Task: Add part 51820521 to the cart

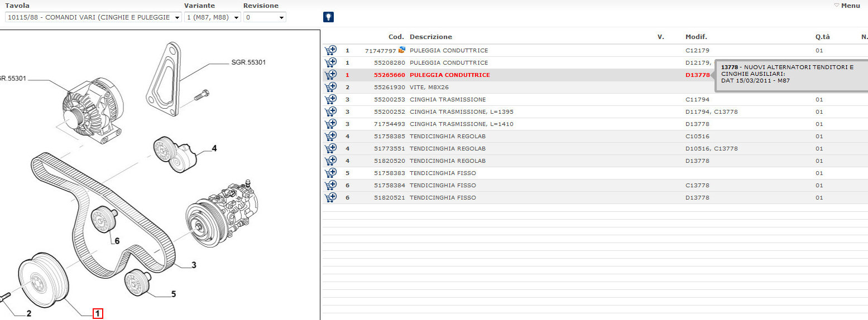Action: coord(330,197)
